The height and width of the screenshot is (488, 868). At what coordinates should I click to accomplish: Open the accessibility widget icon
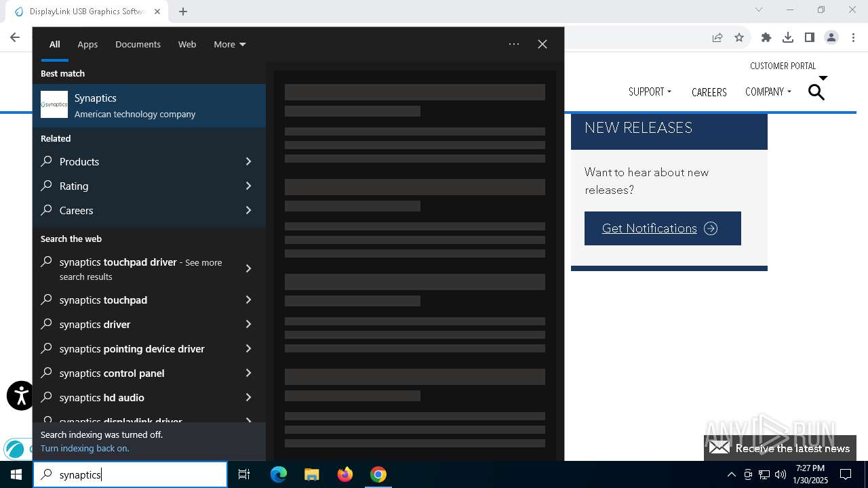20,396
